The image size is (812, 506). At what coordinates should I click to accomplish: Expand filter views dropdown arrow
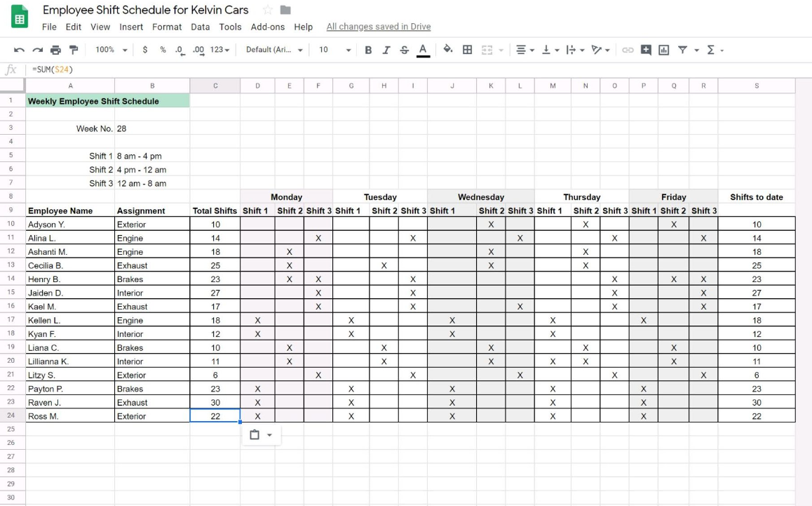(x=696, y=51)
